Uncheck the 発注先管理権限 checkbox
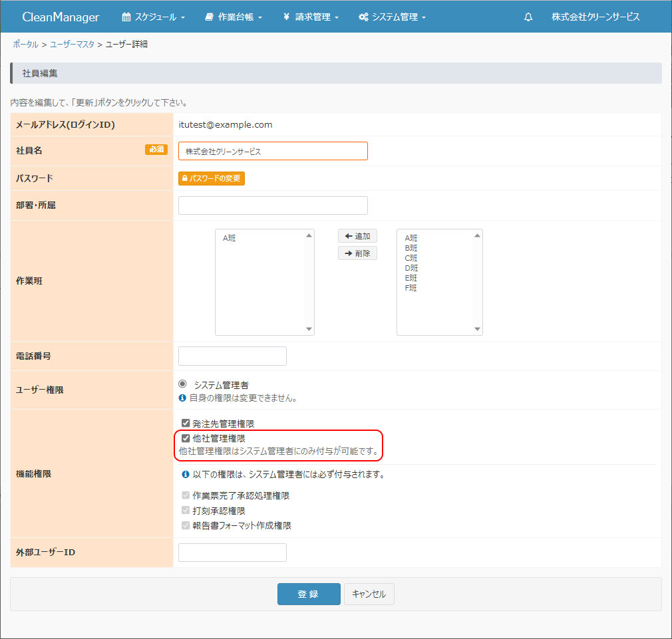The height and width of the screenshot is (639, 672). click(x=186, y=424)
